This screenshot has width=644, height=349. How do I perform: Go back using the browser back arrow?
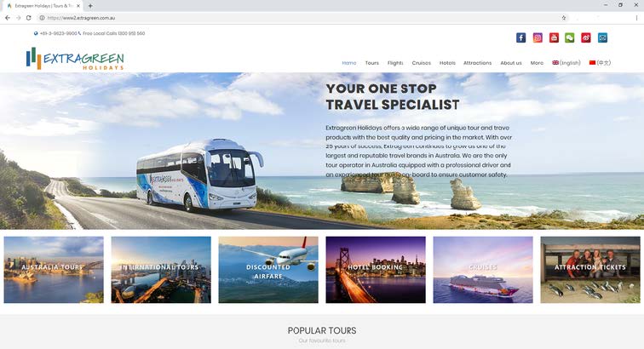tap(8, 18)
